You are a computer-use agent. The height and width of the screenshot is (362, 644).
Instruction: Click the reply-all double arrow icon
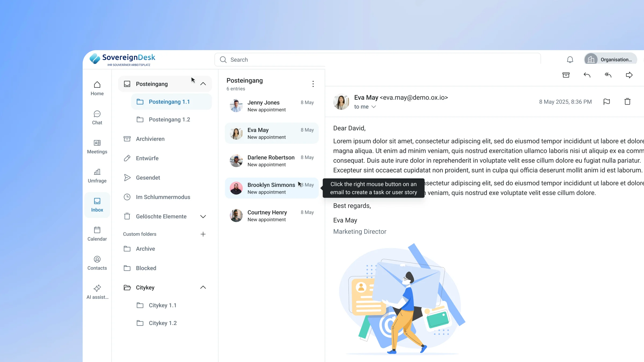pos(608,75)
